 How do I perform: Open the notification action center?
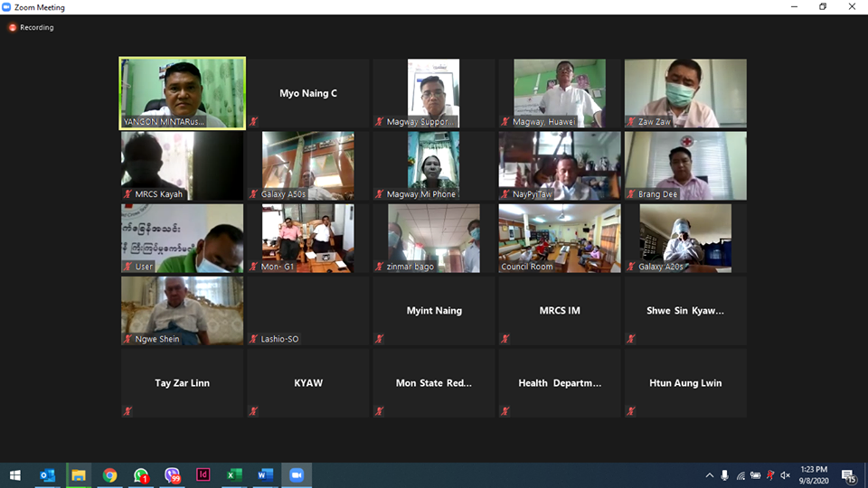(850, 475)
